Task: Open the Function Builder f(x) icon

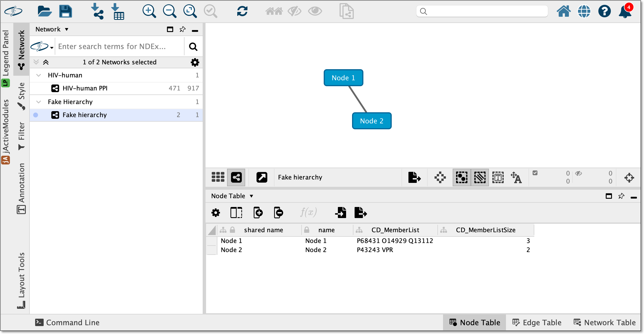Action: [x=308, y=212]
